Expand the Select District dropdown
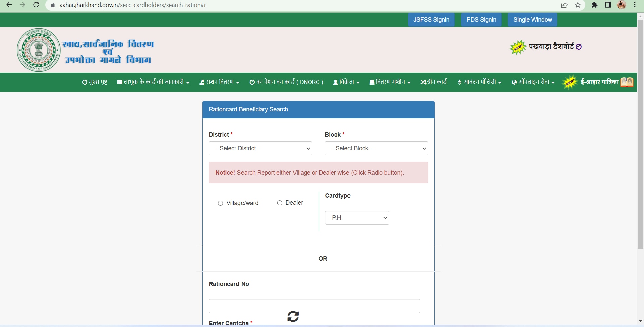Viewport: 644px width, 327px height. [260, 148]
